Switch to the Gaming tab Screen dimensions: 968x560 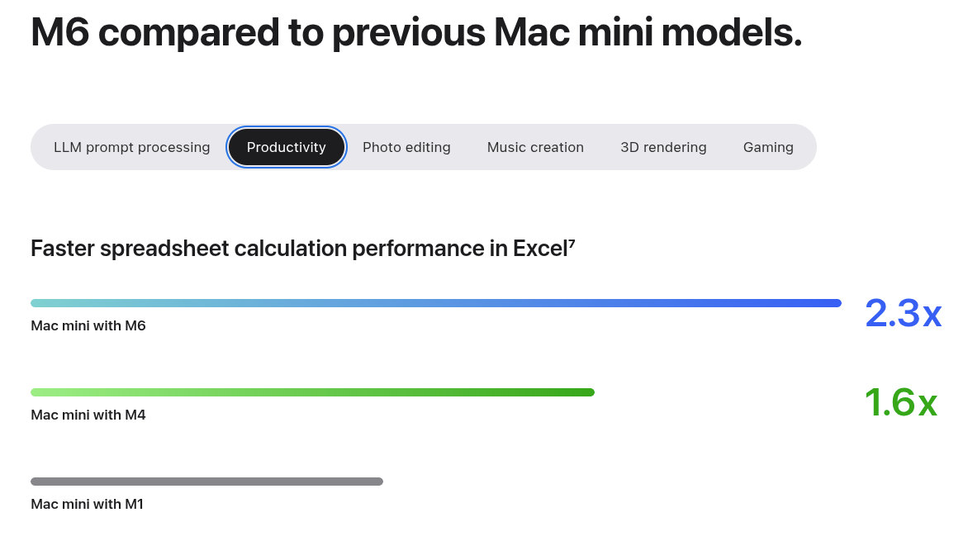click(x=768, y=147)
